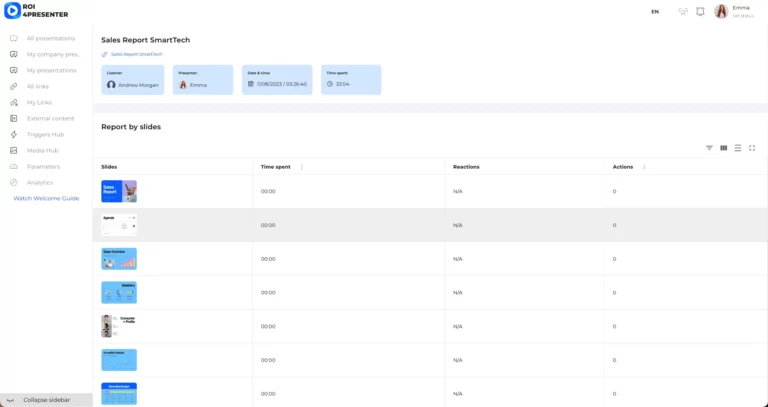Open table filter icon

709,148
